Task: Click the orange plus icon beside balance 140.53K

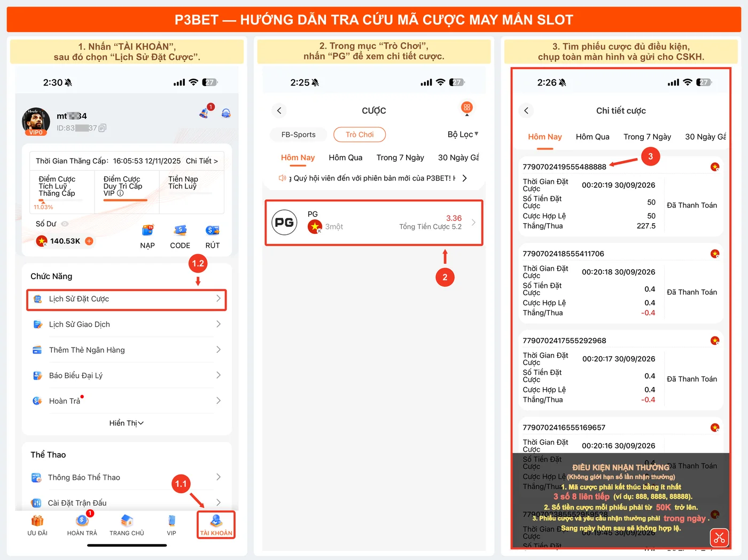Action: (x=89, y=241)
